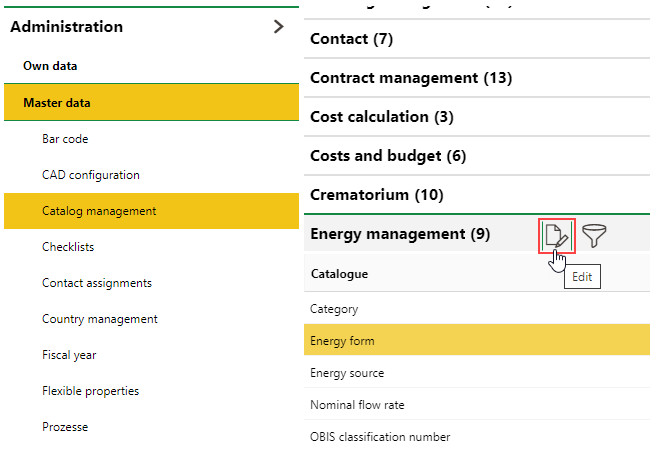Image resolution: width=650 pixels, height=450 pixels.
Task: Open Catalog management entry
Action: [x=98, y=211]
